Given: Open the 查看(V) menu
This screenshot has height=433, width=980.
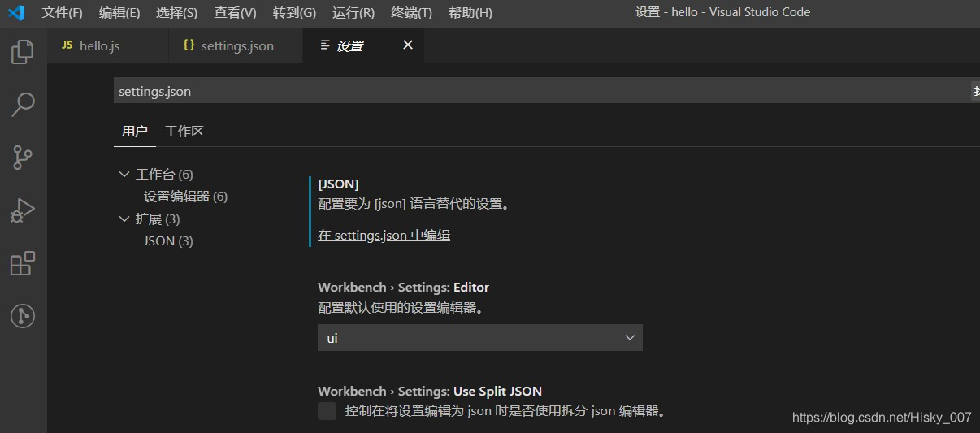Looking at the screenshot, I should (x=235, y=13).
